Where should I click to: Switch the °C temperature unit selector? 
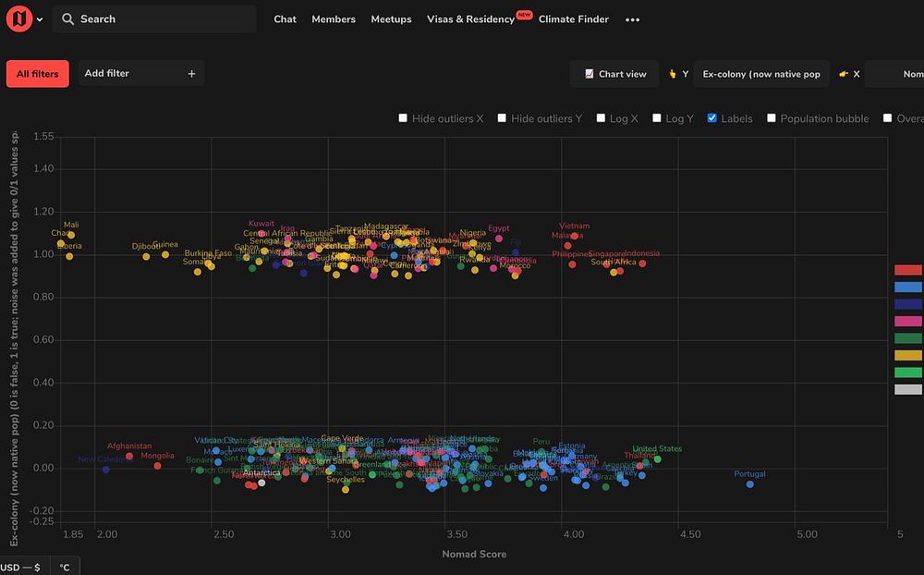pos(65,567)
